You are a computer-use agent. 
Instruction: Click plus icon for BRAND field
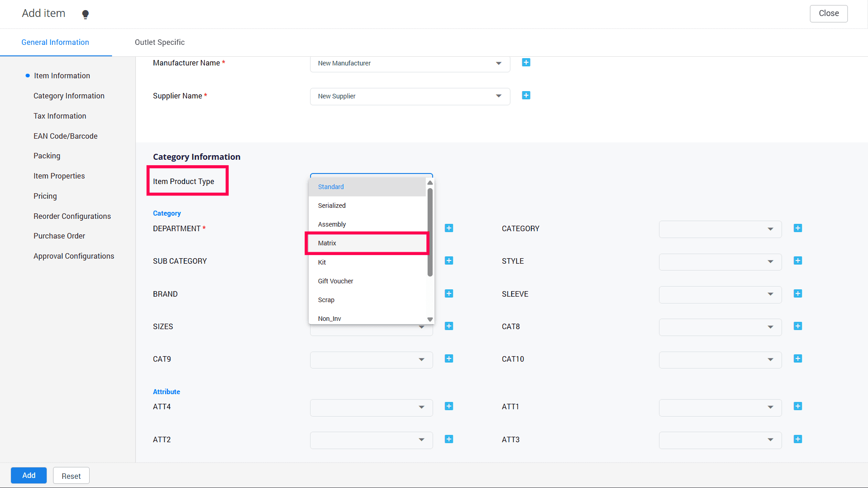coord(449,293)
